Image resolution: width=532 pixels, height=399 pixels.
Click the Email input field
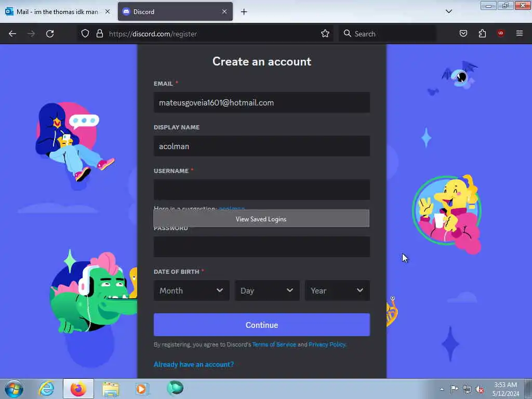coord(262,102)
